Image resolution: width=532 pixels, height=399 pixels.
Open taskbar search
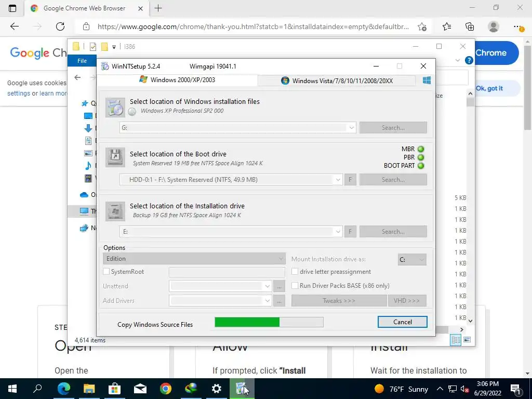(37, 389)
